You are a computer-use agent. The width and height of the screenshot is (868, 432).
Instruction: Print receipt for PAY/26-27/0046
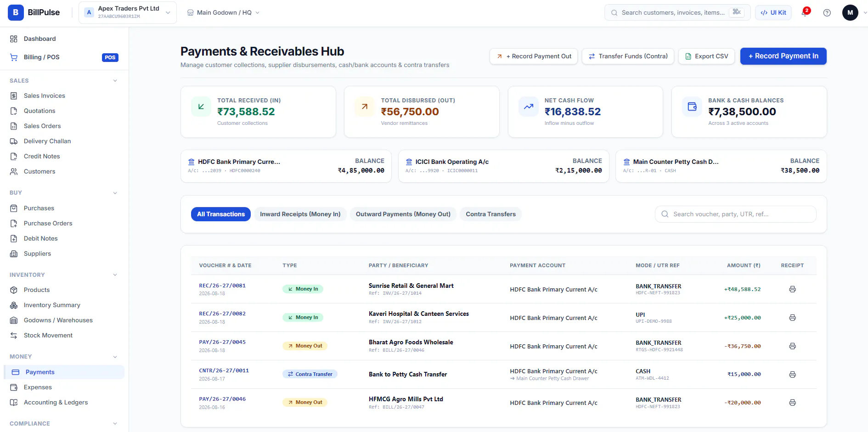792,403
